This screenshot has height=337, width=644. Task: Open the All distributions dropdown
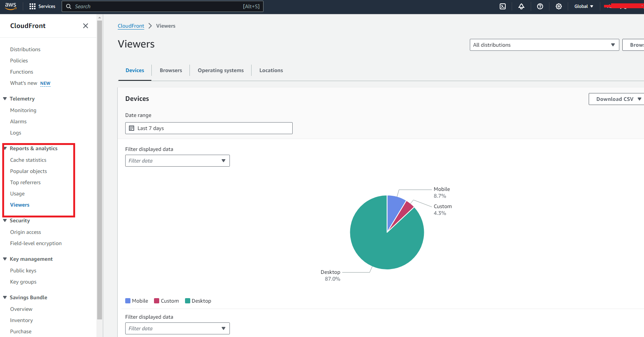(x=544, y=45)
